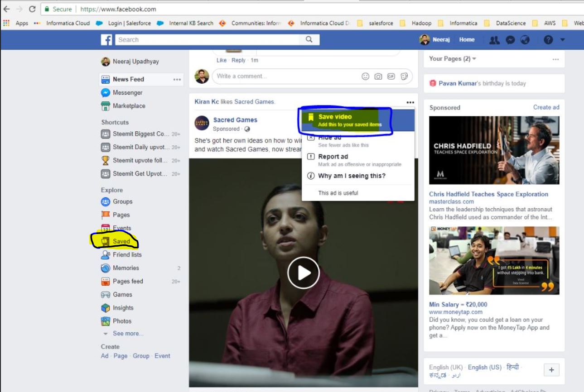Click Create Page link in the sidebar

121,356
